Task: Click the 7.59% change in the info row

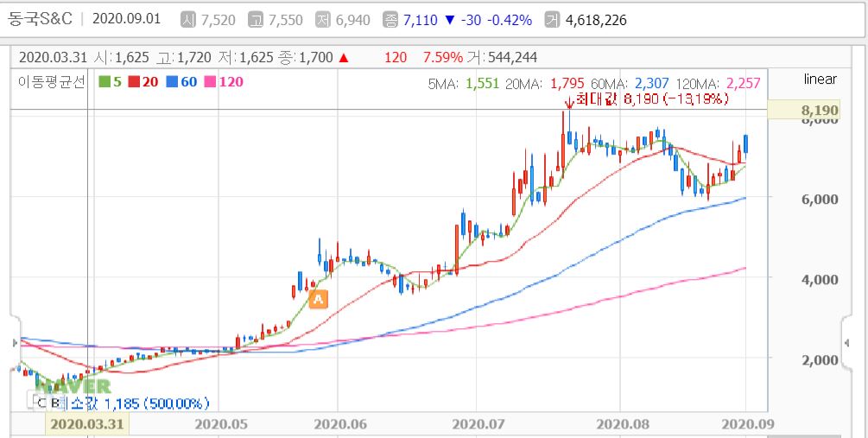Action: click(443, 57)
